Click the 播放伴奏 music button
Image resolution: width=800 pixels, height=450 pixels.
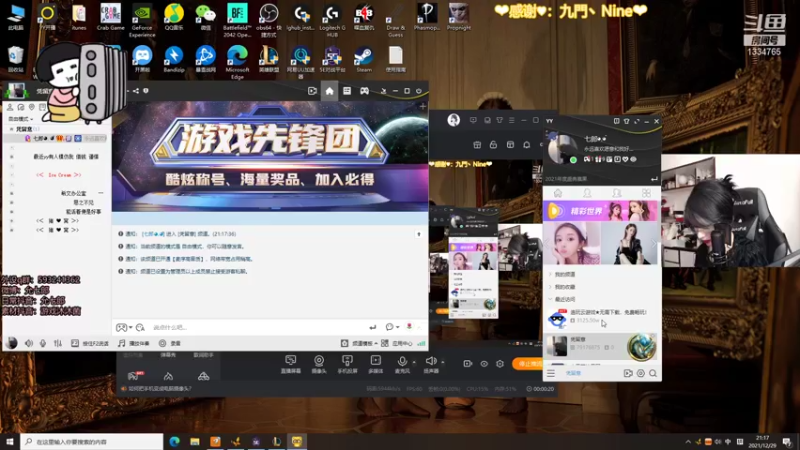(134, 343)
